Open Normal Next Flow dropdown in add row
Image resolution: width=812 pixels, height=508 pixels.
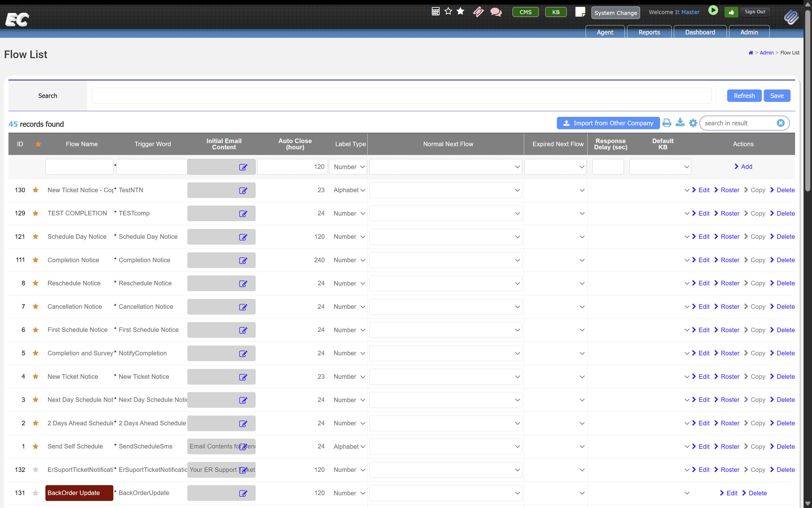(445, 167)
